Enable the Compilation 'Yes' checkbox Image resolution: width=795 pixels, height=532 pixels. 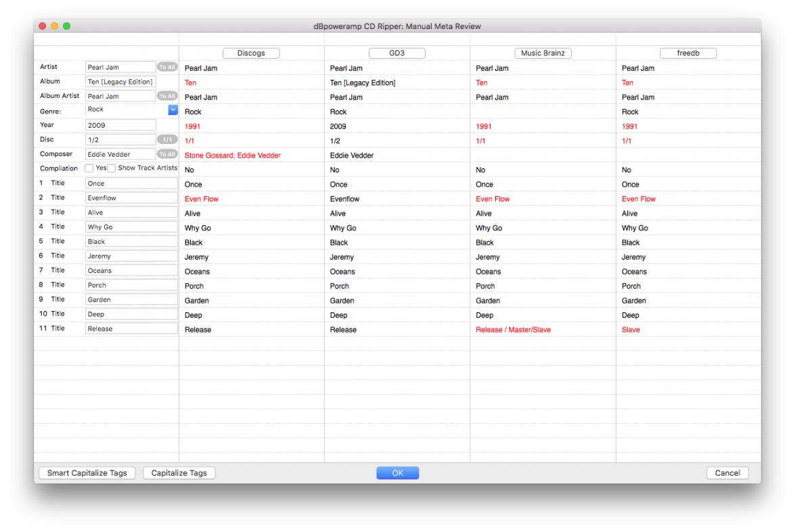click(89, 168)
